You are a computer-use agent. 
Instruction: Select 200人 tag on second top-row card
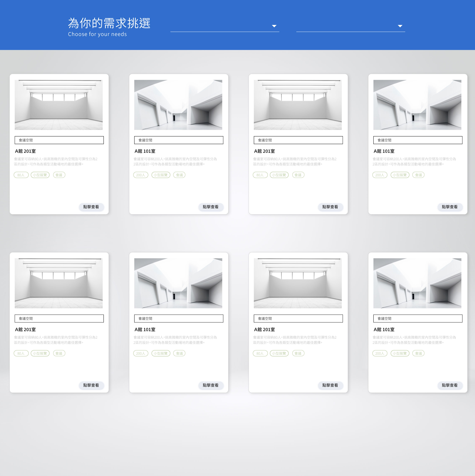[x=141, y=175]
